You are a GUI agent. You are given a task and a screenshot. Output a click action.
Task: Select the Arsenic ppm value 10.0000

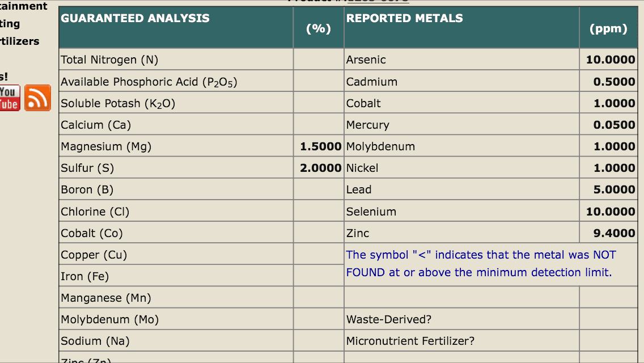click(x=611, y=60)
